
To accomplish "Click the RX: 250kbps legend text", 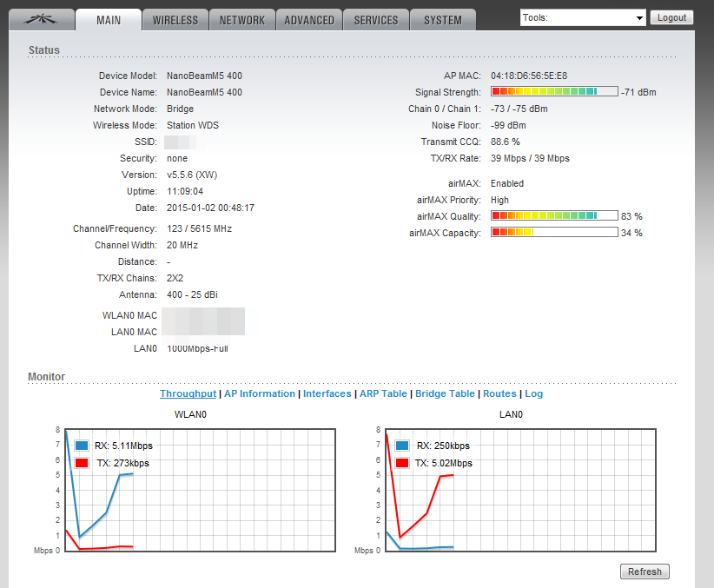I will [443, 446].
